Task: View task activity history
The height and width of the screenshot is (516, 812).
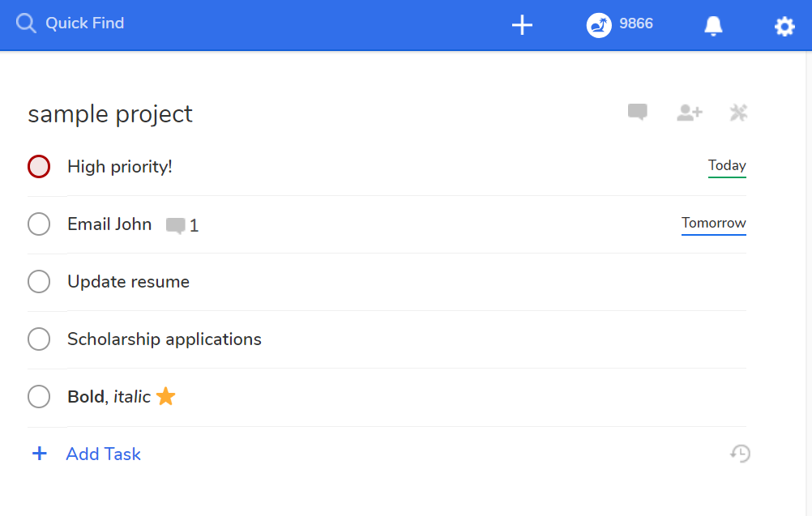Action: tap(738, 454)
